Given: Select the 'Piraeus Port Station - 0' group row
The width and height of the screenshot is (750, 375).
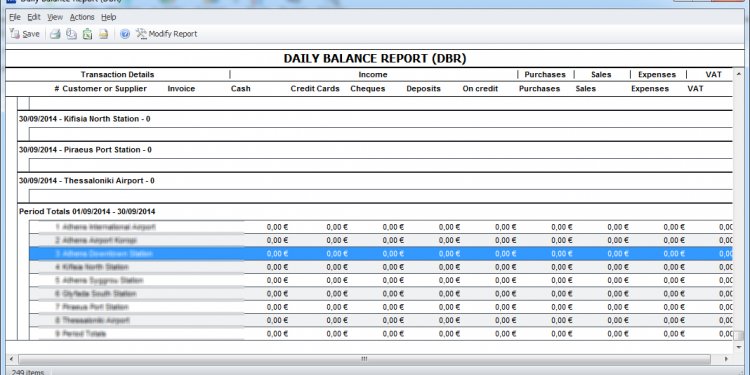Looking at the screenshot, I should [x=375, y=150].
